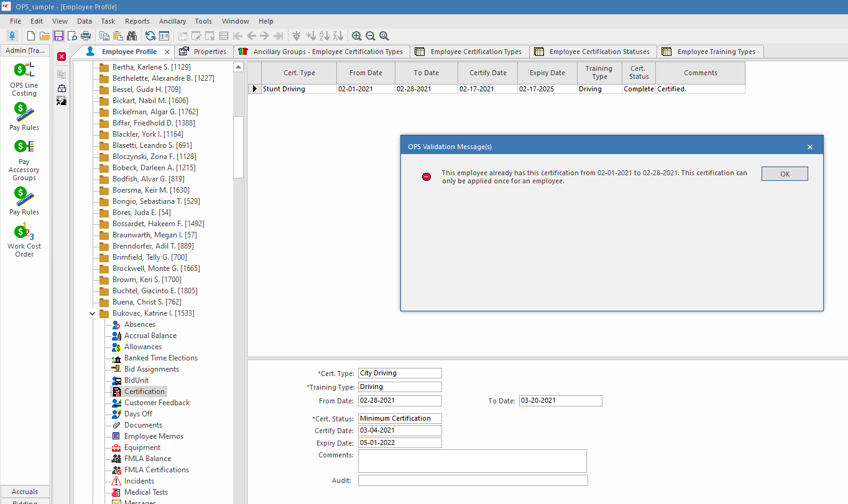Click the Comments input field
This screenshot has height=504, width=848.
[472, 460]
